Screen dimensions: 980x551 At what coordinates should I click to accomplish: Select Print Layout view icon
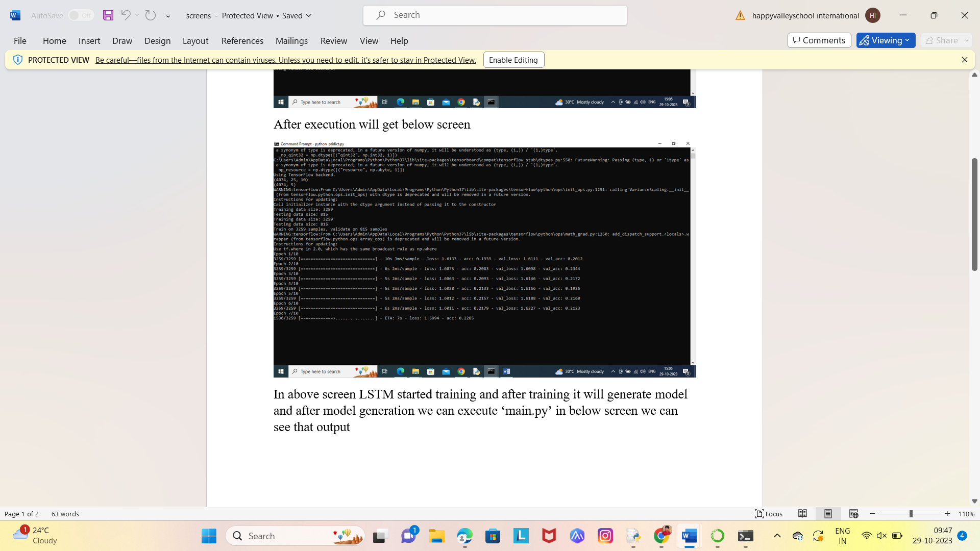point(828,514)
